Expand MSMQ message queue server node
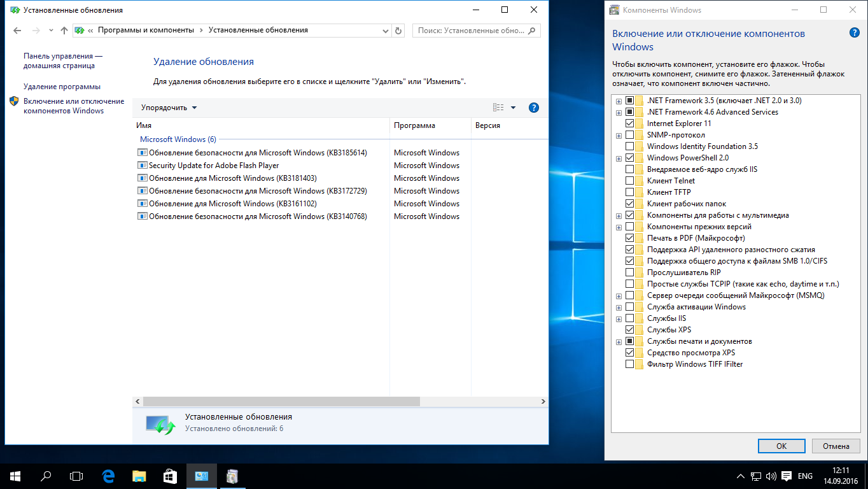Image resolution: width=868 pixels, height=489 pixels. [x=619, y=295]
